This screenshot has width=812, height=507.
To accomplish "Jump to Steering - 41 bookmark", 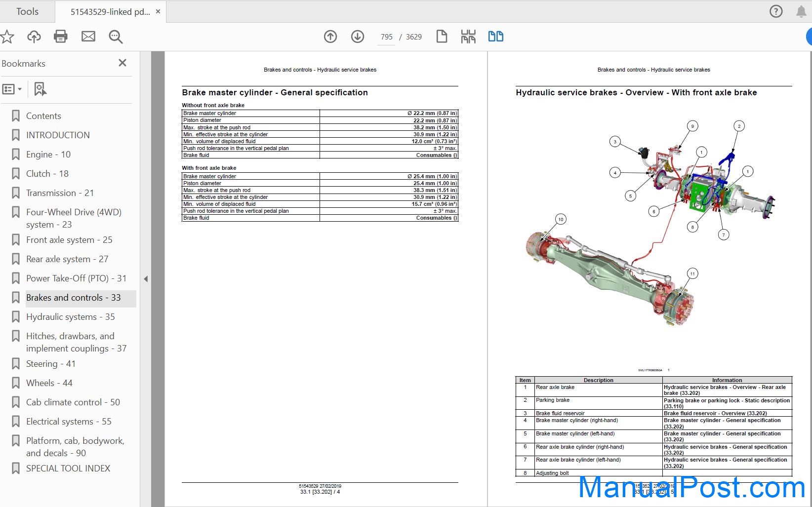I will tap(51, 364).
